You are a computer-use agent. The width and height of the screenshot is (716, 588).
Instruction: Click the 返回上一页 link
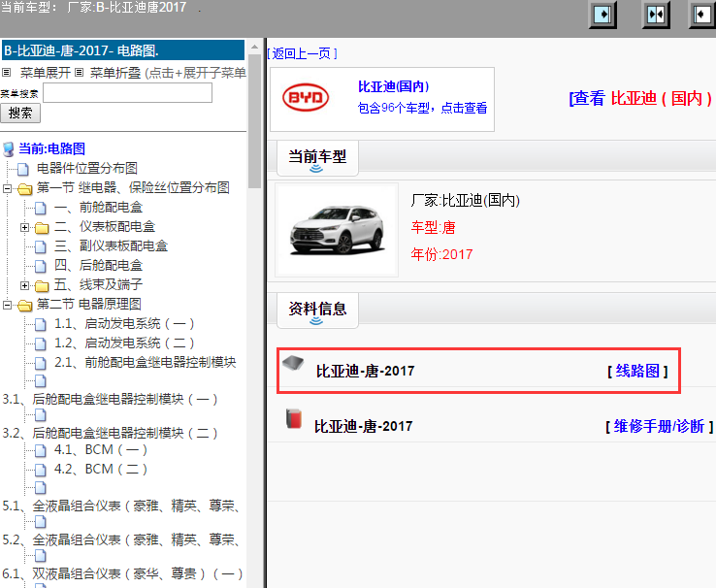[x=303, y=54]
